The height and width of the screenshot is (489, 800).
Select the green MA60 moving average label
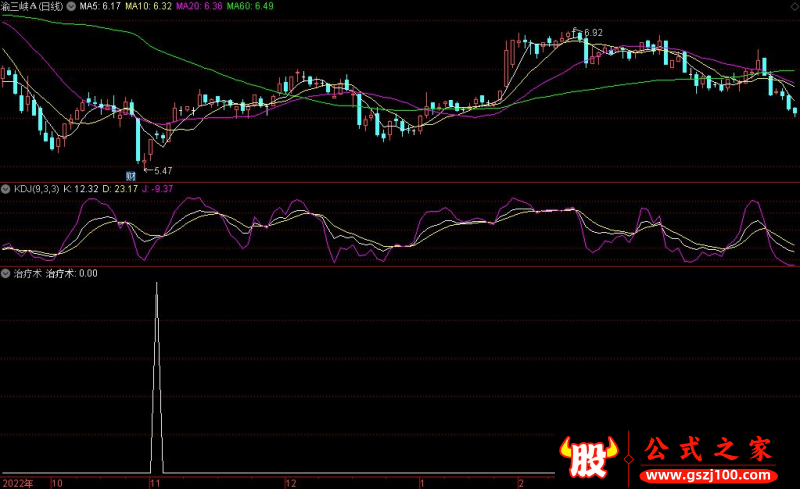pyautogui.click(x=249, y=6)
